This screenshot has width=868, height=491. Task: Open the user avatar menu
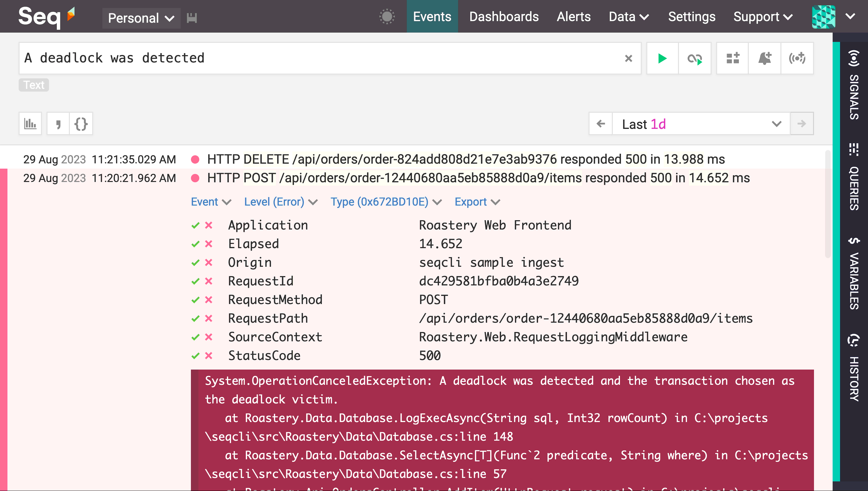click(834, 16)
